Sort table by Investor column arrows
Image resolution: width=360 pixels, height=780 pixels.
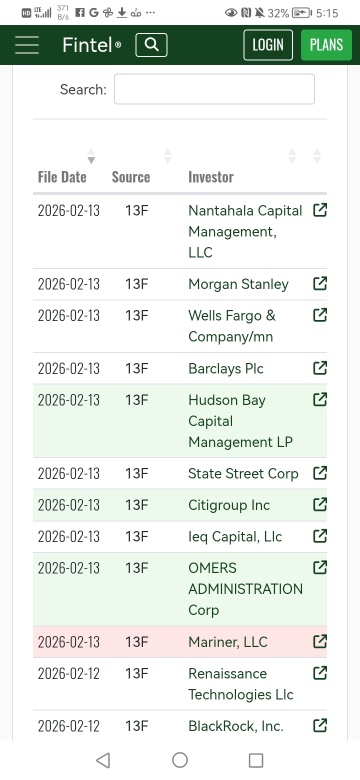pos(292,156)
